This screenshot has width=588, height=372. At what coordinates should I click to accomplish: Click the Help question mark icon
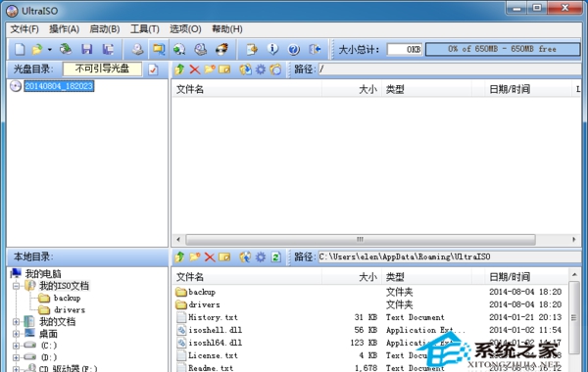(x=294, y=49)
